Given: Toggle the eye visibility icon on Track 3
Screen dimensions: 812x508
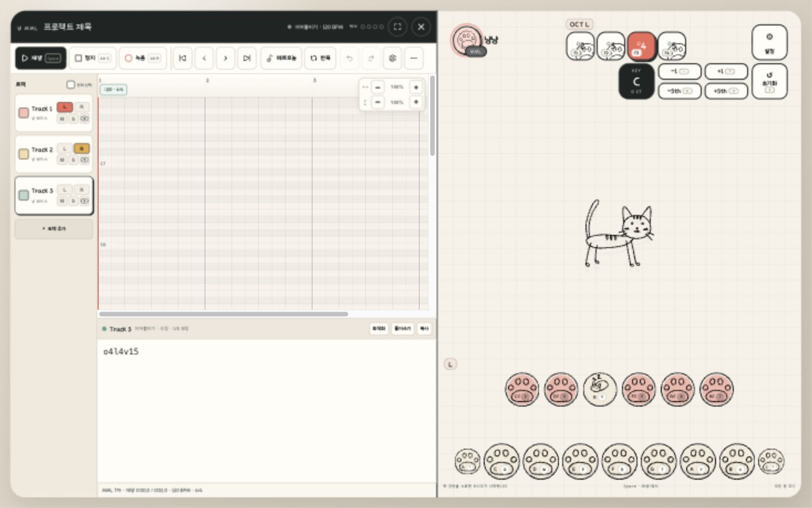Looking at the screenshot, I should pos(85,201).
